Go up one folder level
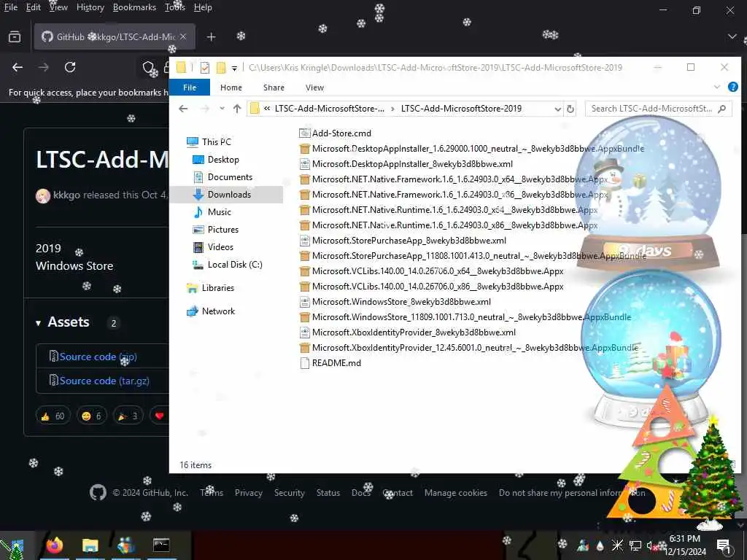 (x=237, y=109)
